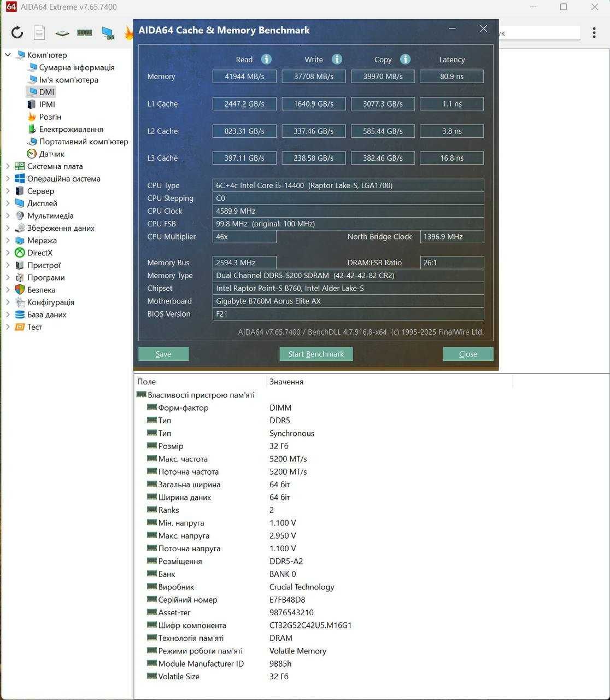Viewport: 610px width, 700px height.
Task: Click the shield icon beside Безпека
Action: point(20,290)
